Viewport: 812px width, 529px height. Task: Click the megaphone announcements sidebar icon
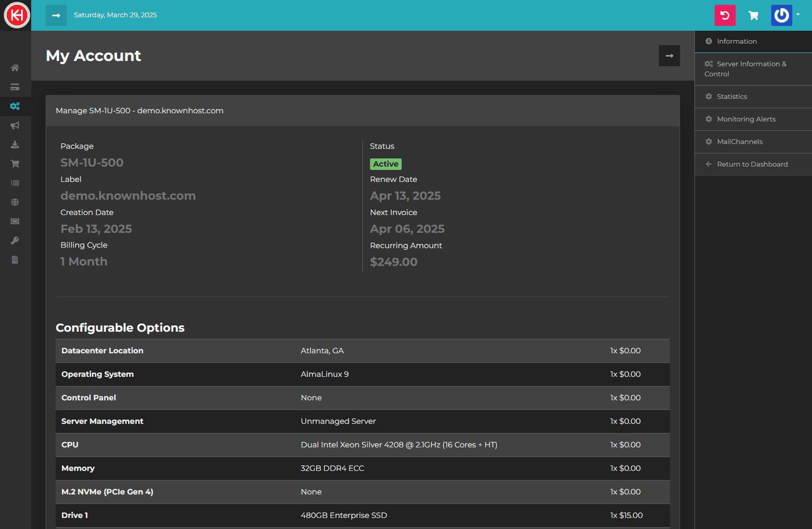click(x=15, y=125)
